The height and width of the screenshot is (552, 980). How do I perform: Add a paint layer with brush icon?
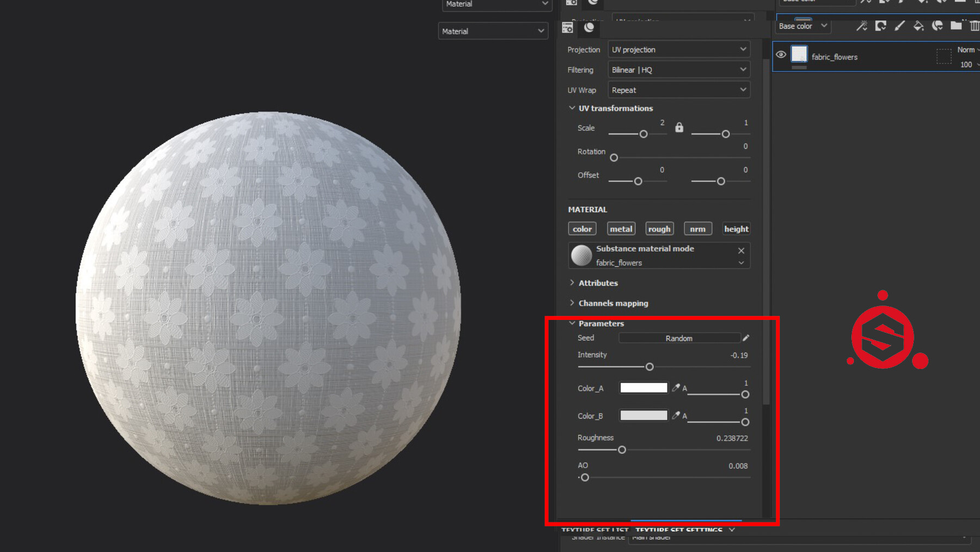pyautogui.click(x=899, y=26)
